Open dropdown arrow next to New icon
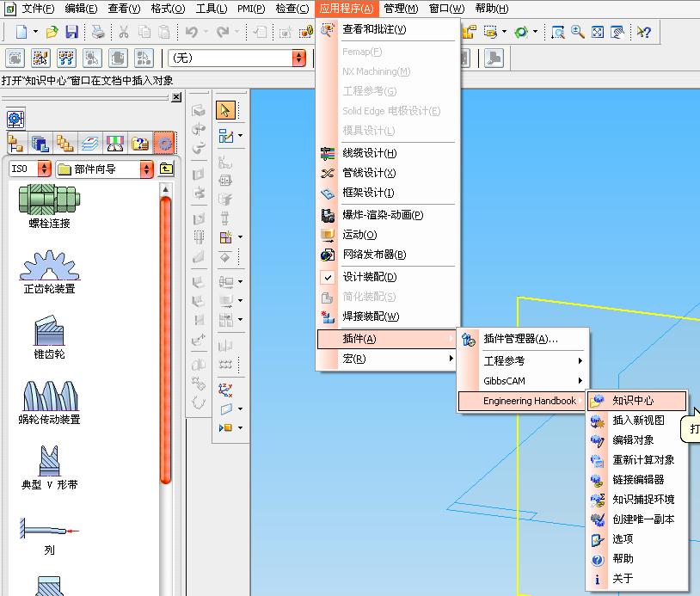 pyautogui.click(x=35, y=32)
